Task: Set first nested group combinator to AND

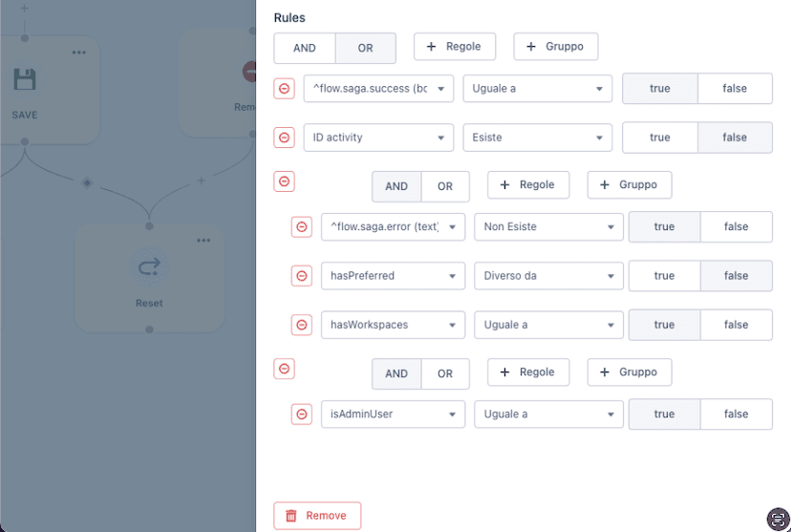Action: point(396,186)
